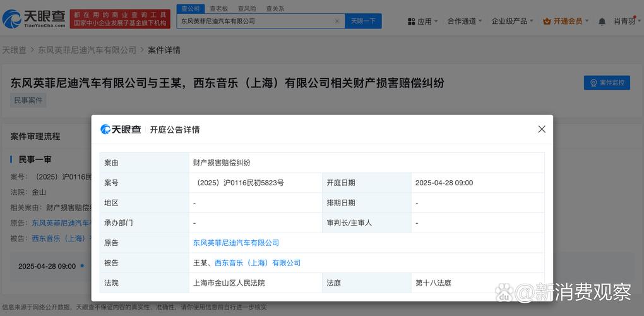644x316 pixels.
Task: Click the 王某 defendant name in dialog
Action: 200,263
